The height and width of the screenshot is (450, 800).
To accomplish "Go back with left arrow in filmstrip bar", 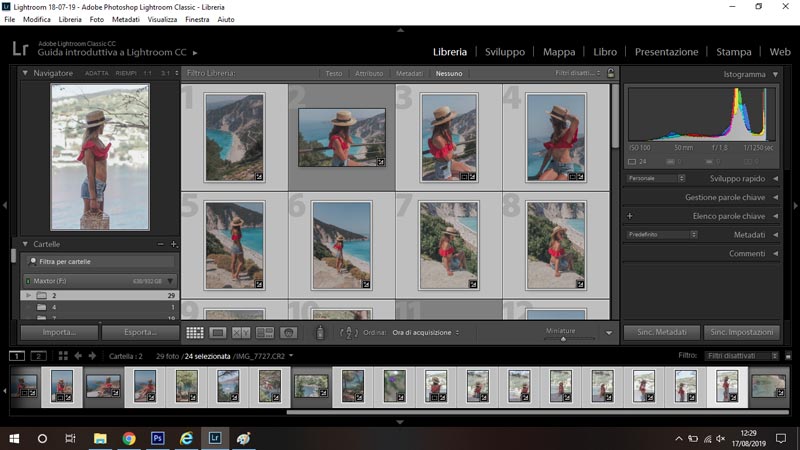I will (x=78, y=356).
